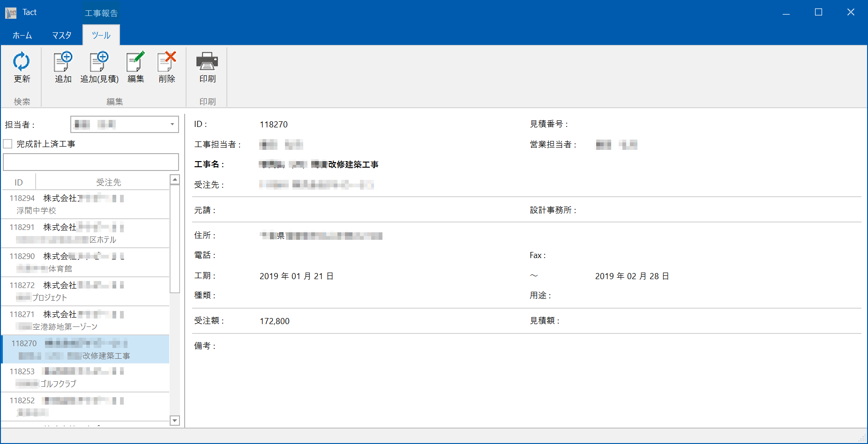Click the 印刷 (print) icon
The height and width of the screenshot is (444, 868).
(207, 67)
